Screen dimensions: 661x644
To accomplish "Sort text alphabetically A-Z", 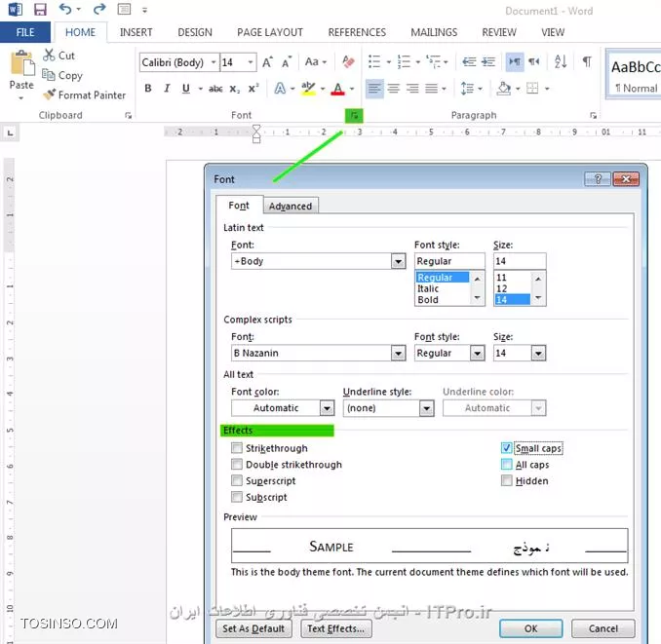I will tap(561, 62).
